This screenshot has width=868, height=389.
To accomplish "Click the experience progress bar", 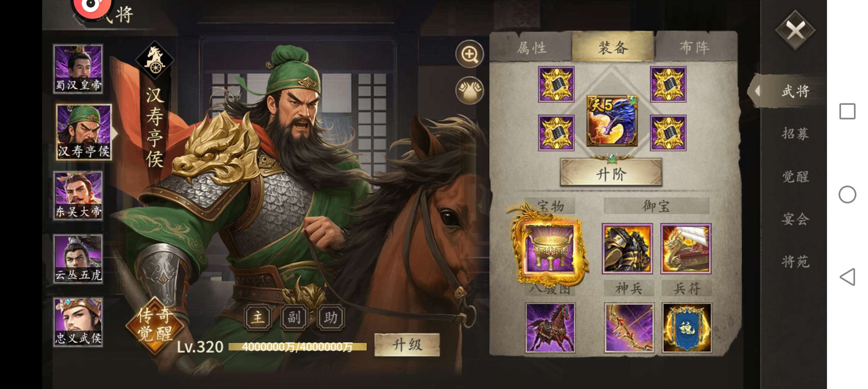I will (297, 347).
